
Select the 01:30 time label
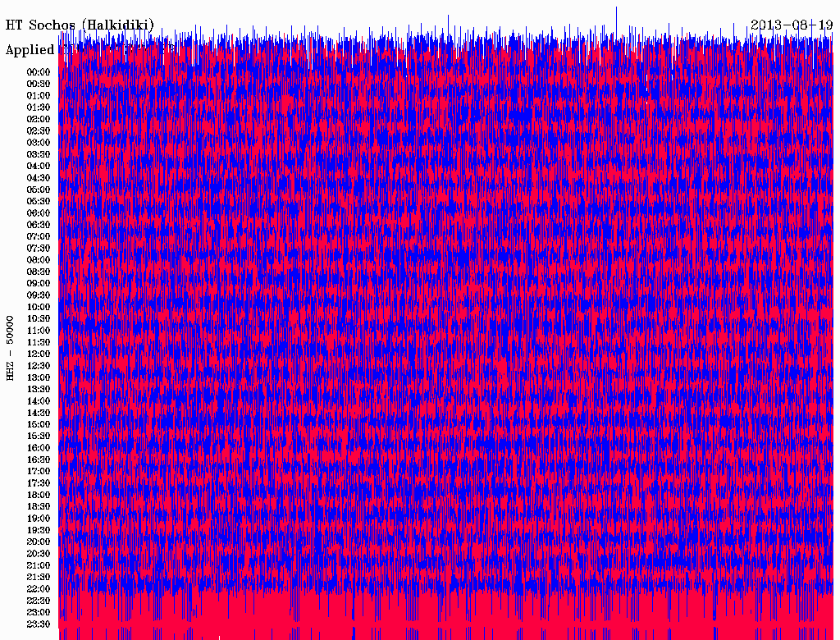point(38,107)
